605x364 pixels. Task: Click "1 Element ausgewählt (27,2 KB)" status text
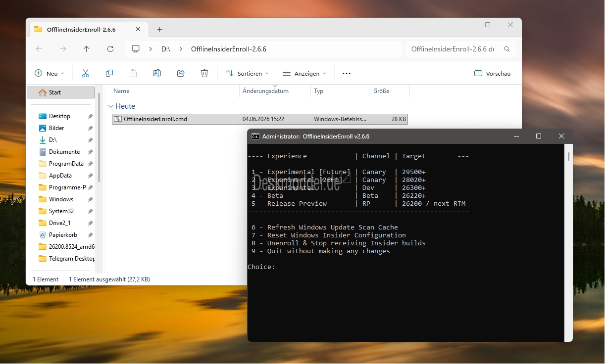(109, 279)
